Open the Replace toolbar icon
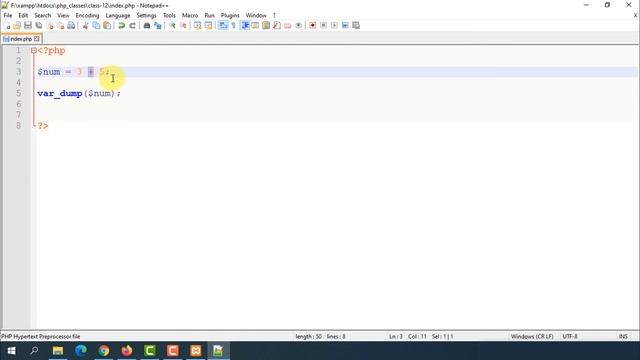 (x=158, y=25)
